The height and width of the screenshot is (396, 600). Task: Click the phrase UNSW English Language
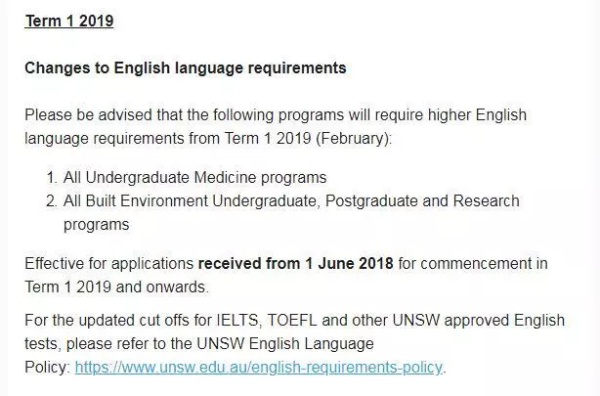[285, 344]
